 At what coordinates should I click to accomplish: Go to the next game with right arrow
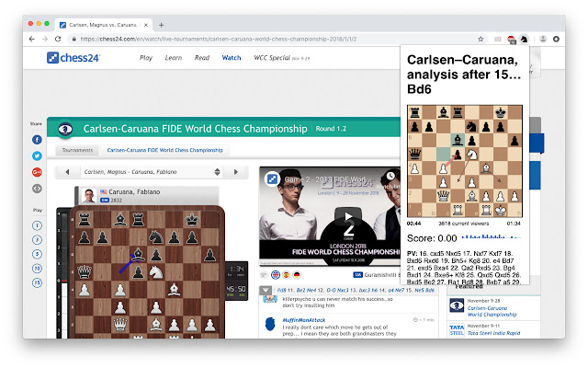point(236,172)
